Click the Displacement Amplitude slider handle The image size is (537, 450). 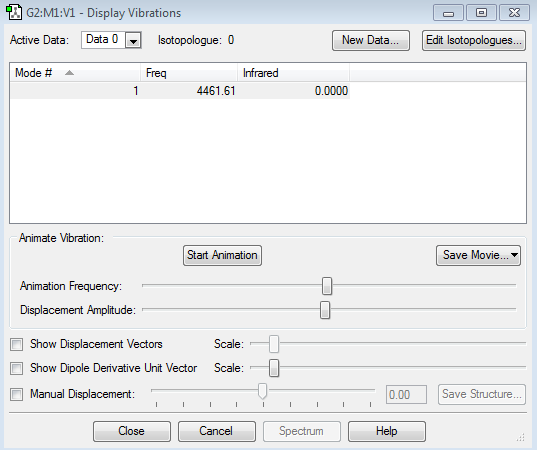point(325,310)
